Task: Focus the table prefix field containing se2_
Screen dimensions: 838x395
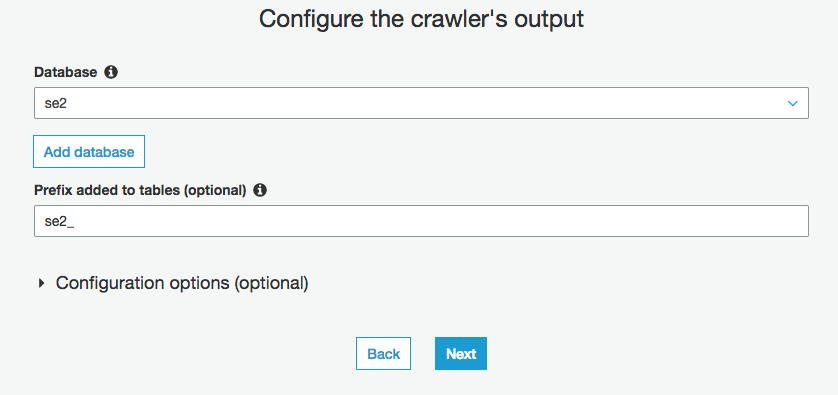Action: tap(421, 221)
